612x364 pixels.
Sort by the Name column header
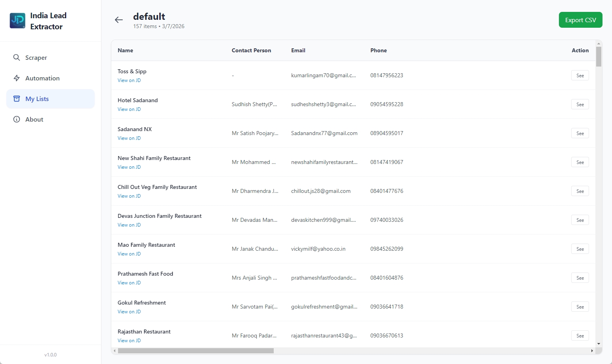point(125,50)
